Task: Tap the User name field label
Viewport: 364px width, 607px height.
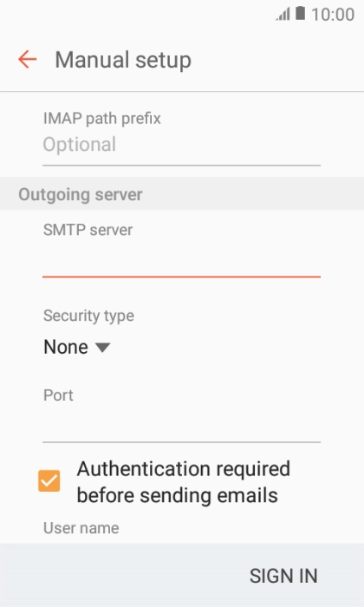Action: point(81,528)
